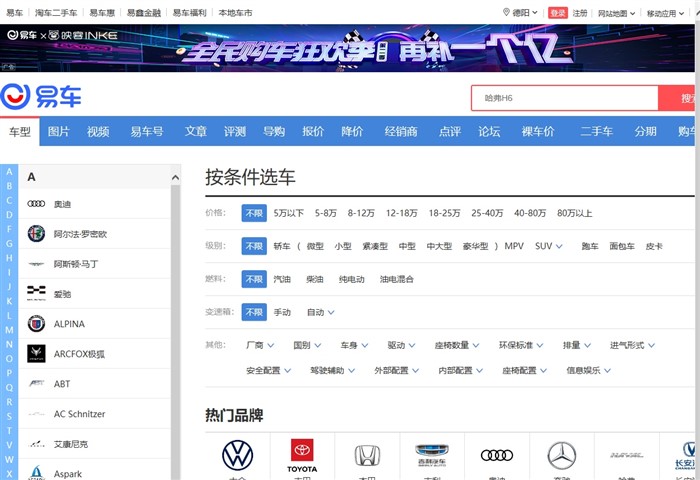The height and width of the screenshot is (480, 700).
Task: Open the 移动应用 dropdown
Action: 665,13
